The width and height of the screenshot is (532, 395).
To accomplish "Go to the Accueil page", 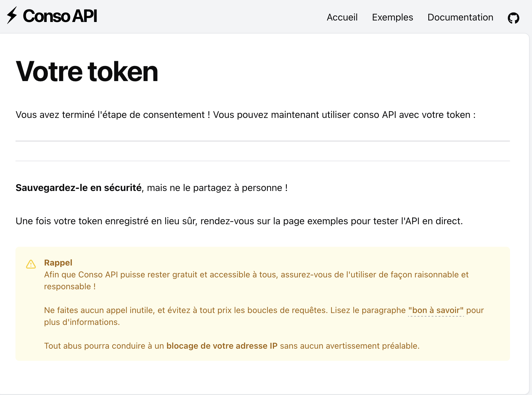I will (342, 17).
